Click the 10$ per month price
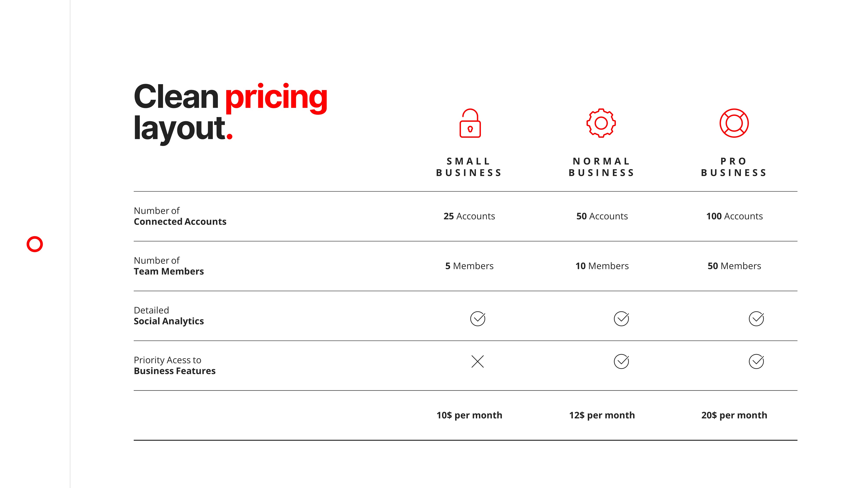 [x=469, y=415]
